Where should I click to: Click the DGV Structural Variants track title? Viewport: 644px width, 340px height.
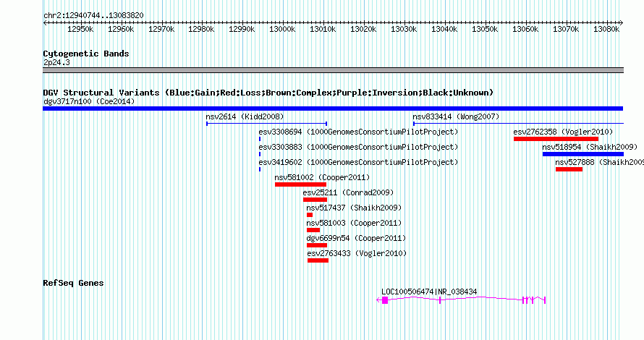[x=268, y=93]
